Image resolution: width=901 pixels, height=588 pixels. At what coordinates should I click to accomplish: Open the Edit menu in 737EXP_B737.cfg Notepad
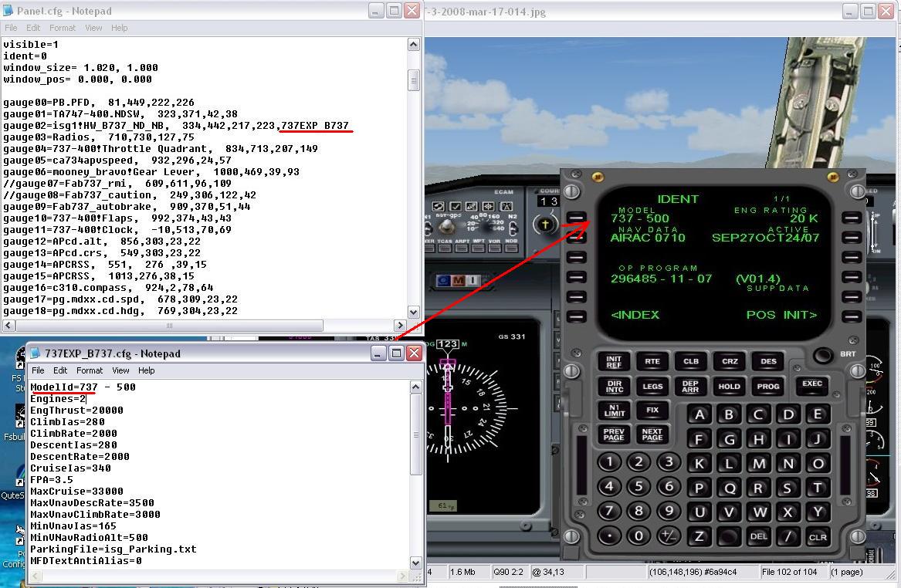pos(60,370)
